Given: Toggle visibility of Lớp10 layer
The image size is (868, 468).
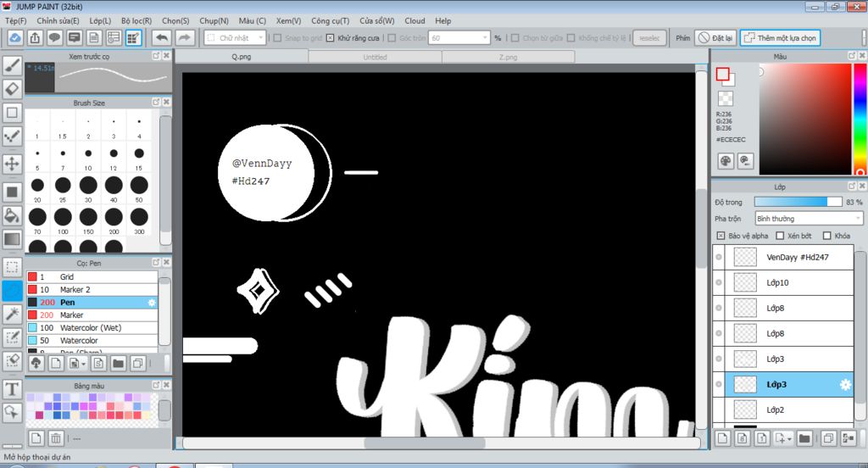Looking at the screenshot, I should (719, 282).
